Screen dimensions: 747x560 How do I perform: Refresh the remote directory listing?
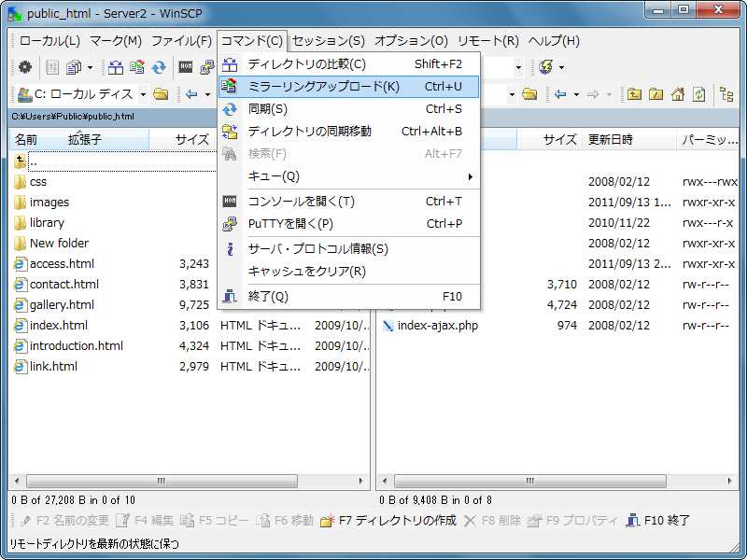pyautogui.click(x=698, y=94)
